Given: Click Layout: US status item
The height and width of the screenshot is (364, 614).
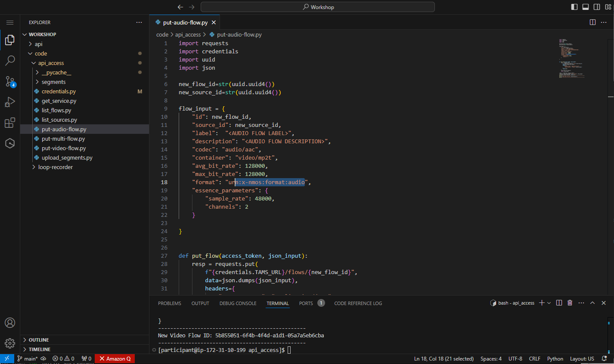Looking at the screenshot, I should pyautogui.click(x=582, y=358).
